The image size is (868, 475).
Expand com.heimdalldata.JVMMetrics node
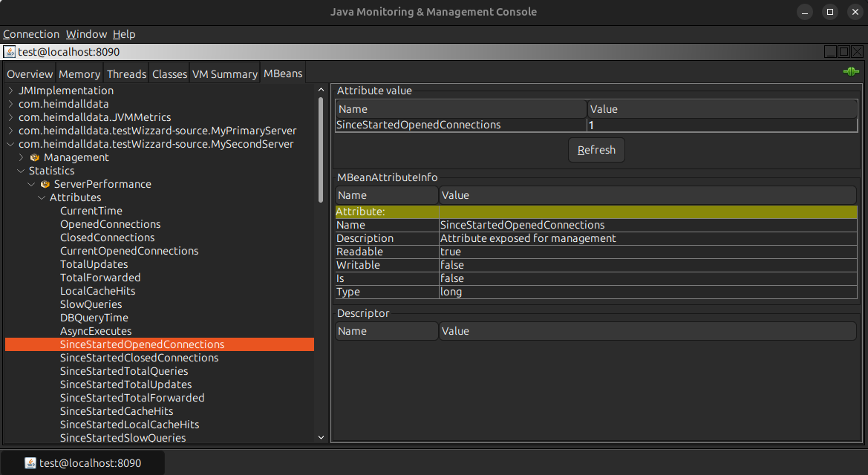coord(10,117)
